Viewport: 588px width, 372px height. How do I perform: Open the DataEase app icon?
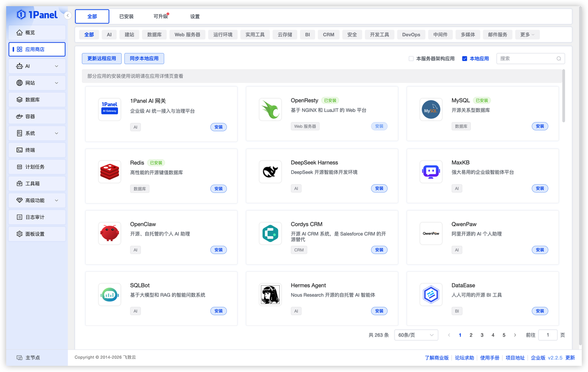[431, 294]
